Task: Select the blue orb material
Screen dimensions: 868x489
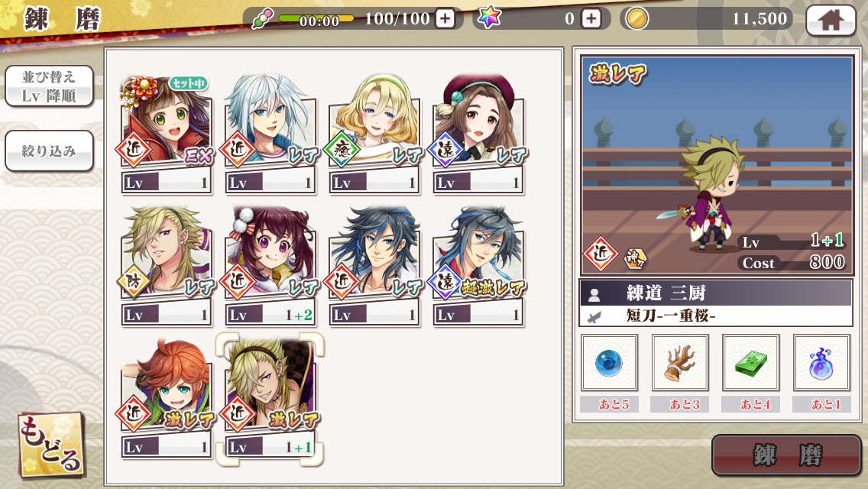Action: (609, 363)
